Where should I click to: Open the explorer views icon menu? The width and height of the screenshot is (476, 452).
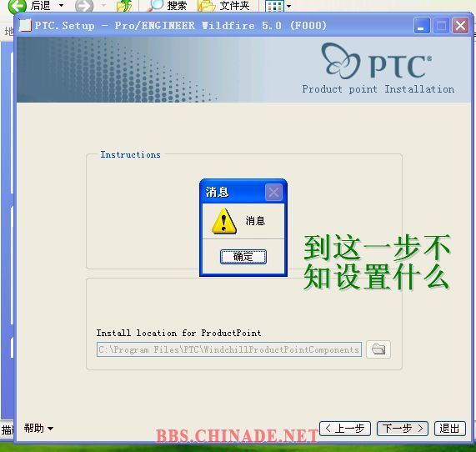[278, 6]
